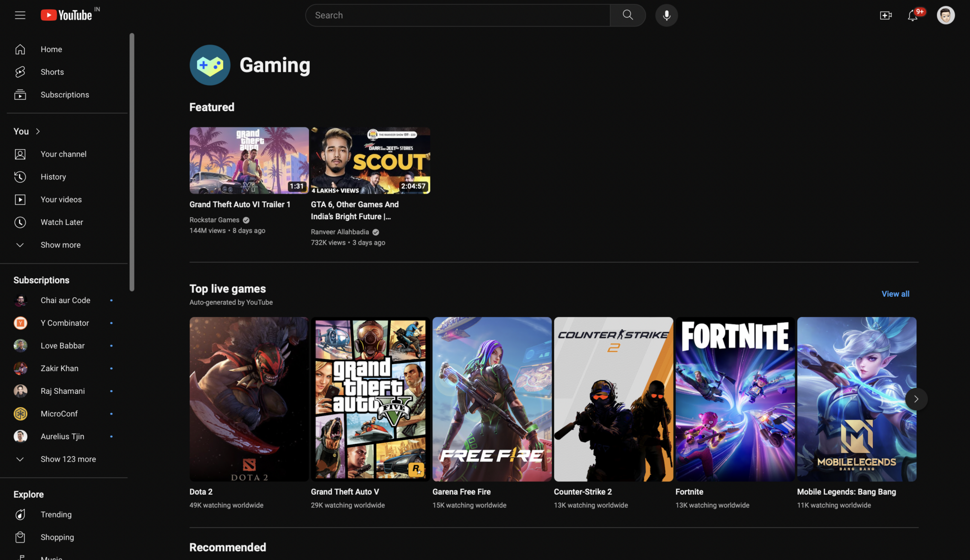Open your History page

tap(53, 177)
